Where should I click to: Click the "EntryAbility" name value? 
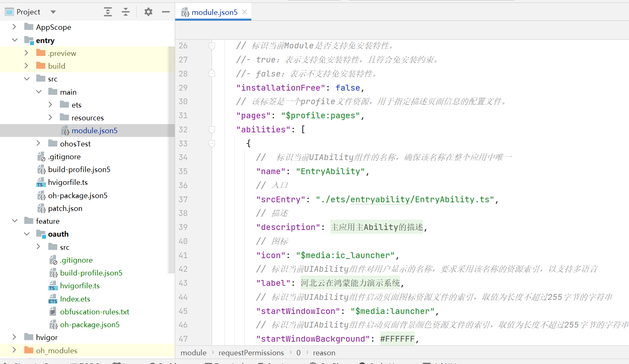pyautogui.click(x=330, y=171)
